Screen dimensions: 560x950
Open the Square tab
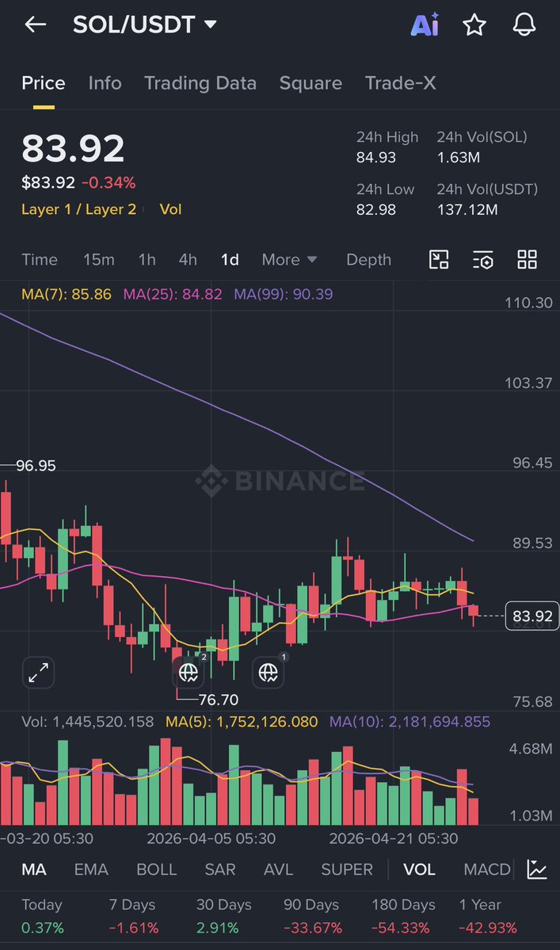(310, 83)
